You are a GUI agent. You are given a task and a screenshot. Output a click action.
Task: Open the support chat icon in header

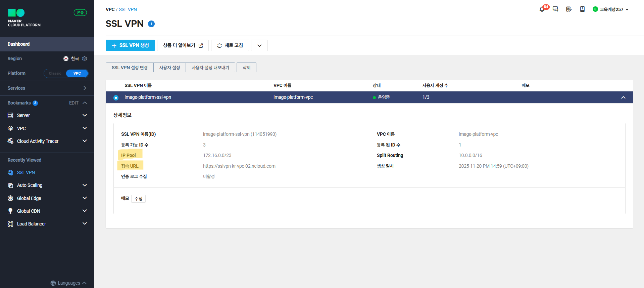[x=555, y=9]
